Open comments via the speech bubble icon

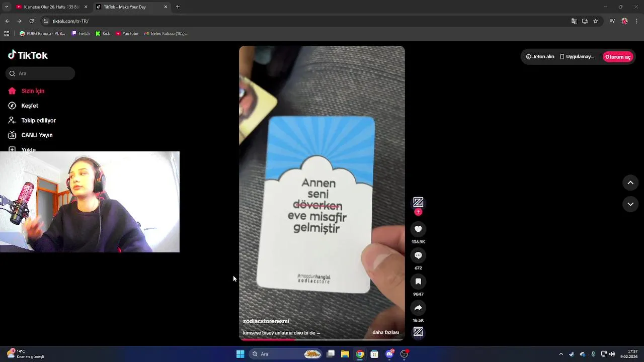point(418,255)
